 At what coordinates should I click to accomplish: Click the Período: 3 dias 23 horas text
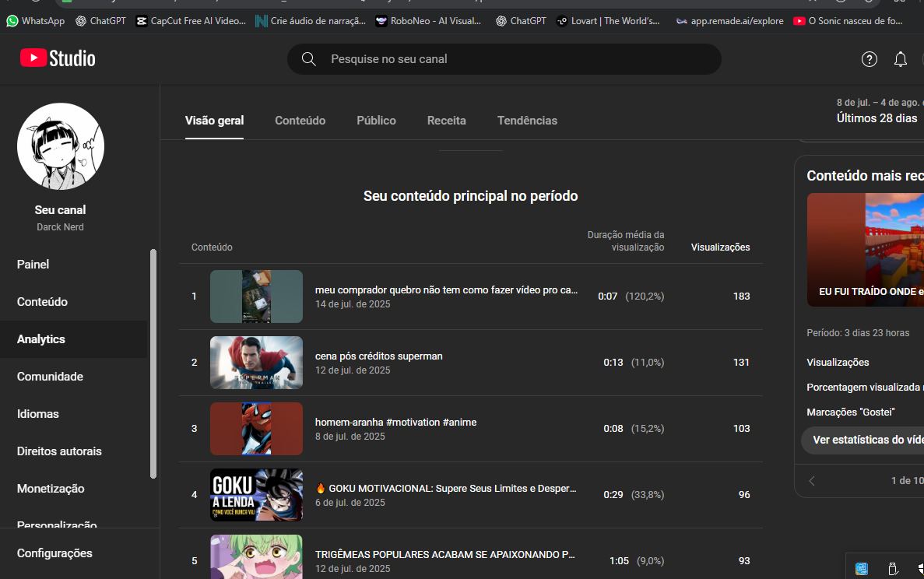click(x=857, y=333)
